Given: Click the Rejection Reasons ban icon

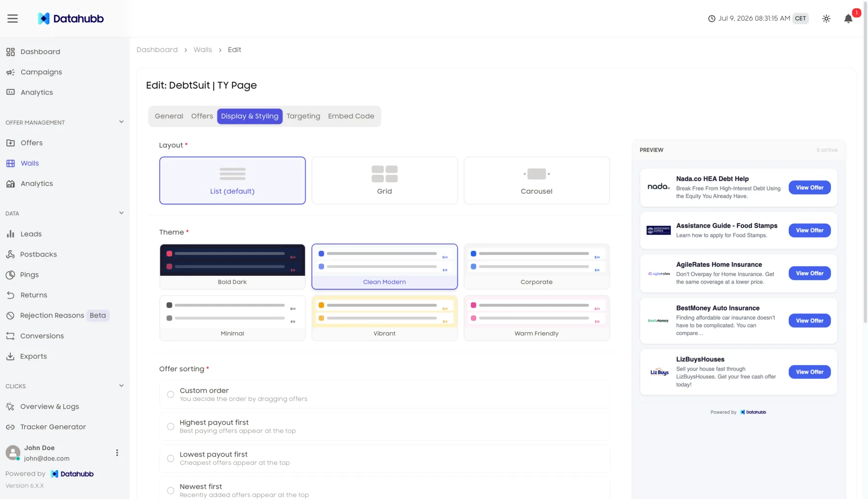Looking at the screenshot, I should click(11, 315).
